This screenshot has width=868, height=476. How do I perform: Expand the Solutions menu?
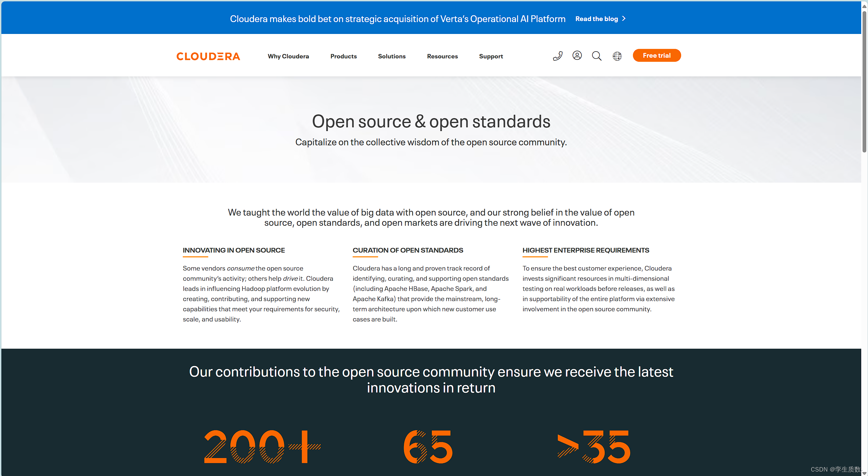[x=392, y=56]
